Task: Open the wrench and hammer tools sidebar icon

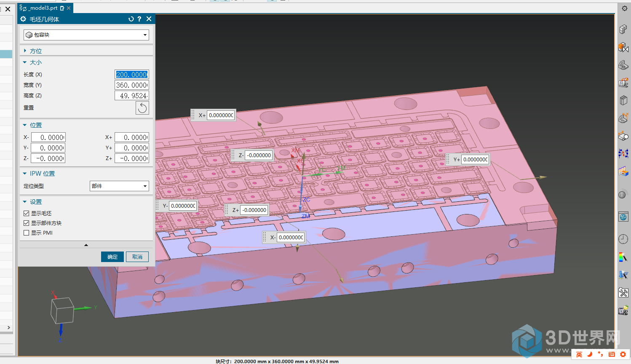Action: 623,292
